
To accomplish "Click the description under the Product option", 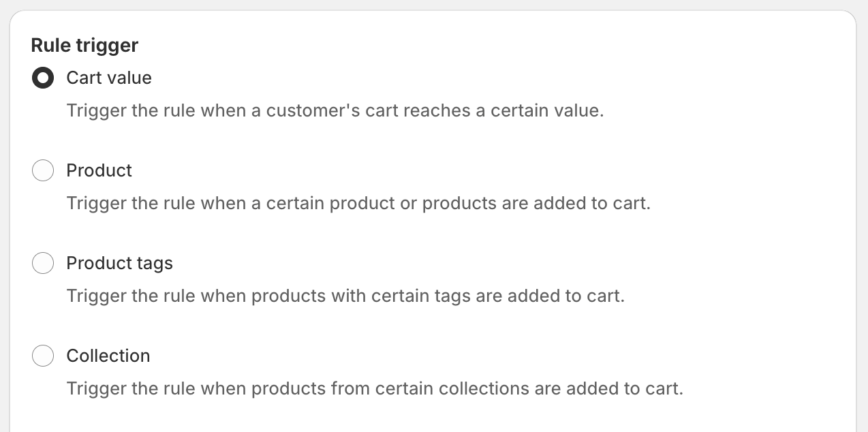I will (x=358, y=203).
